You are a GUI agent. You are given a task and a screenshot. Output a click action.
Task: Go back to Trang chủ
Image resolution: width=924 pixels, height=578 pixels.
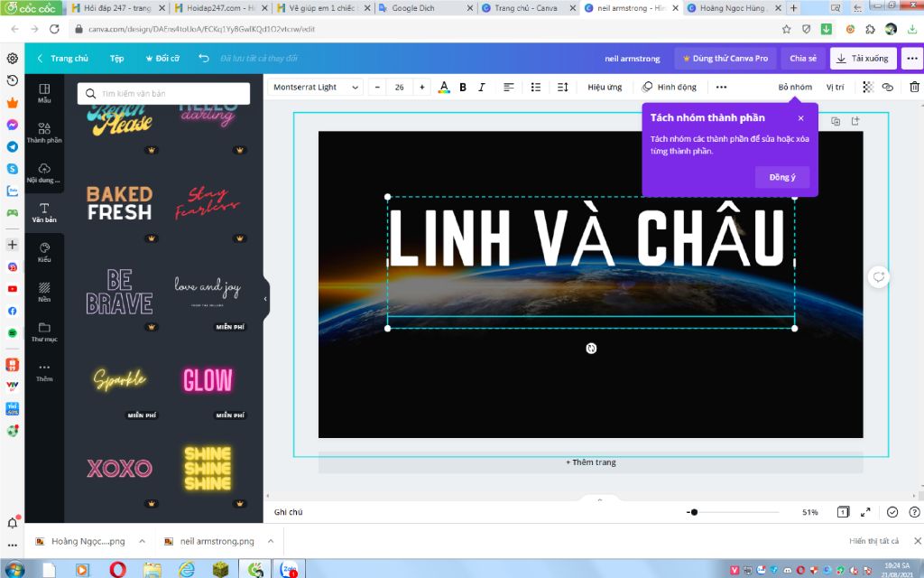[63, 59]
